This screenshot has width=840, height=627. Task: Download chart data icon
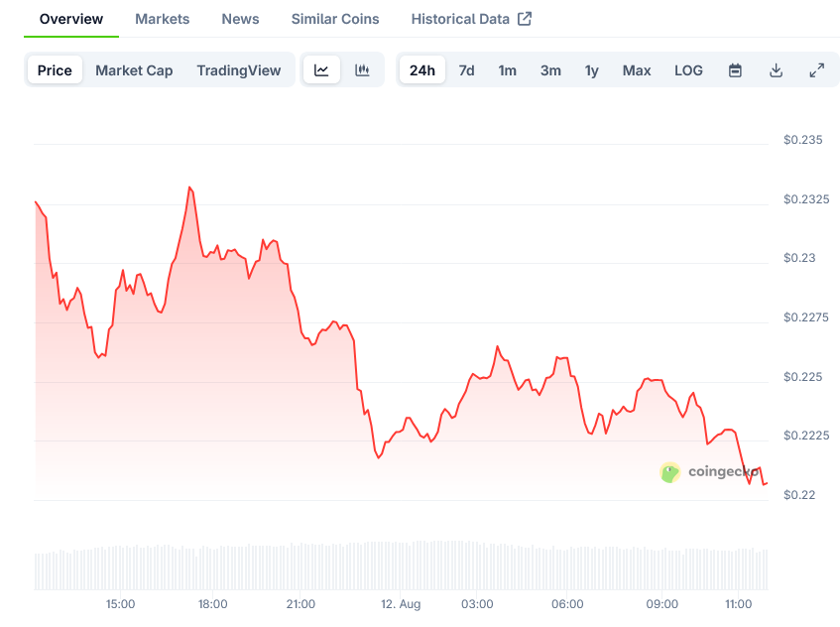click(x=776, y=70)
